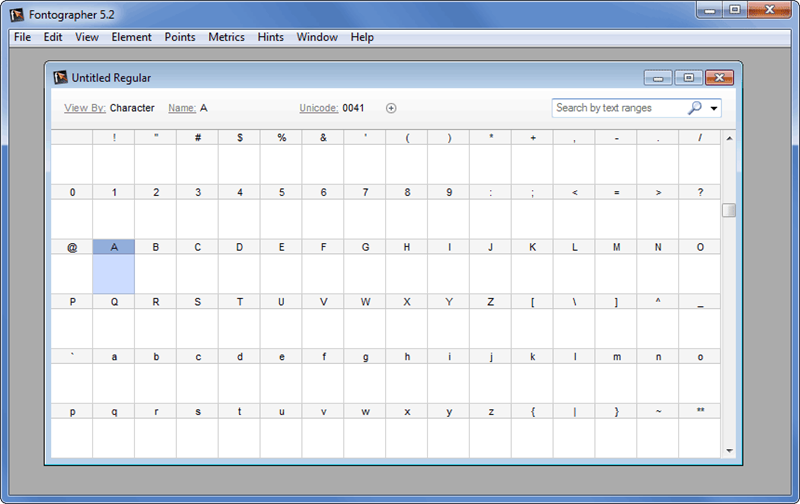Open the View By selector

85,108
